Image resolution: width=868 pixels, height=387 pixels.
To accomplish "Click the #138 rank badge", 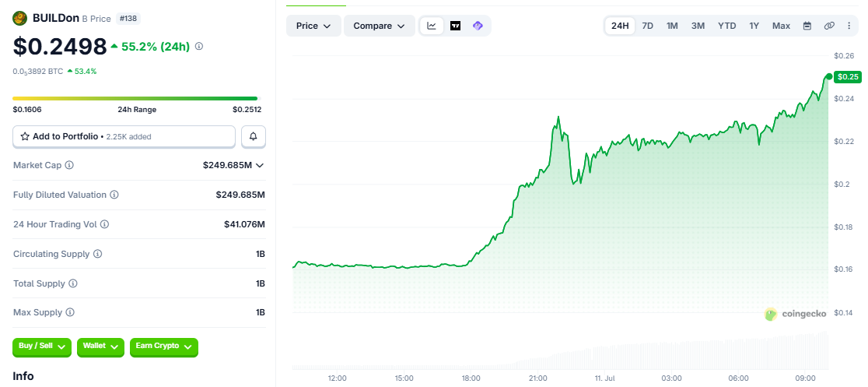I will (x=128, y=18).
